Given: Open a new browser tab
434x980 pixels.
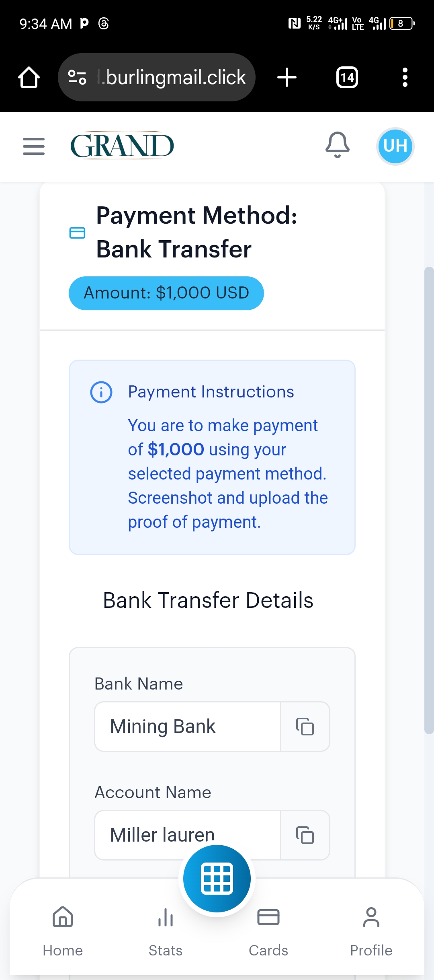Looking at the screenshot, I should coord(287,77).
